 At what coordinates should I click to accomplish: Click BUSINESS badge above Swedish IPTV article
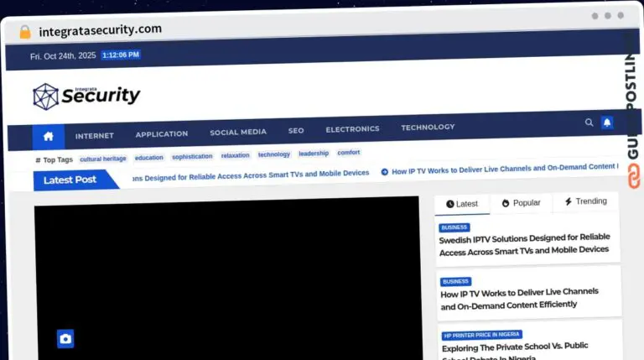tap(454, 227)
